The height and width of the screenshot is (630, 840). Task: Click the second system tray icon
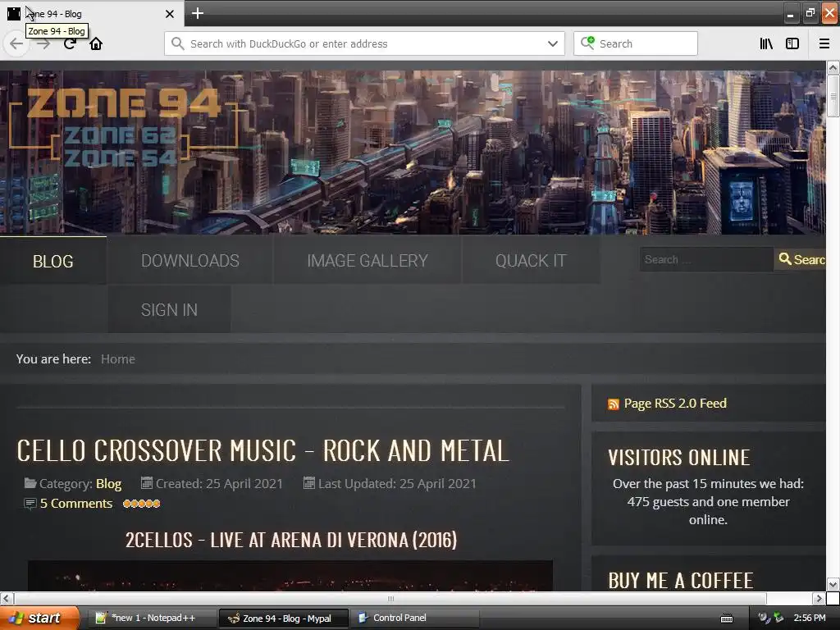(779, 618)
